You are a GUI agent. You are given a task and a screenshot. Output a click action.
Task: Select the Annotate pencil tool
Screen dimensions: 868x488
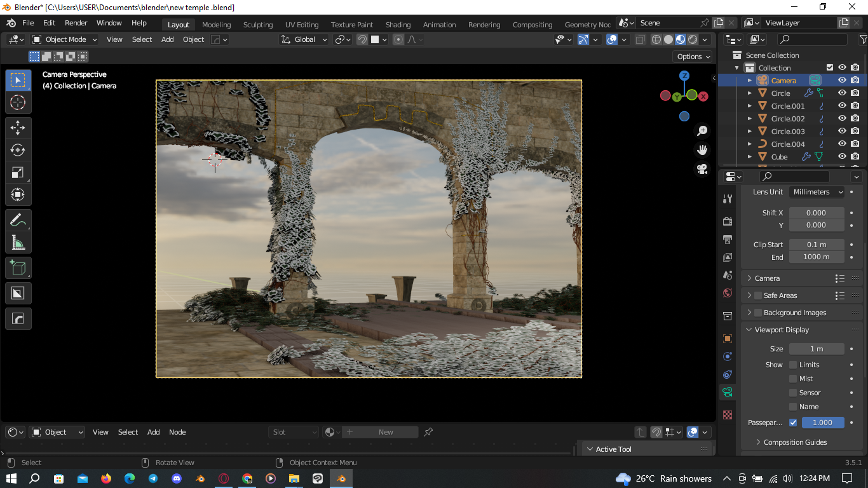click(x=18, y=220)
